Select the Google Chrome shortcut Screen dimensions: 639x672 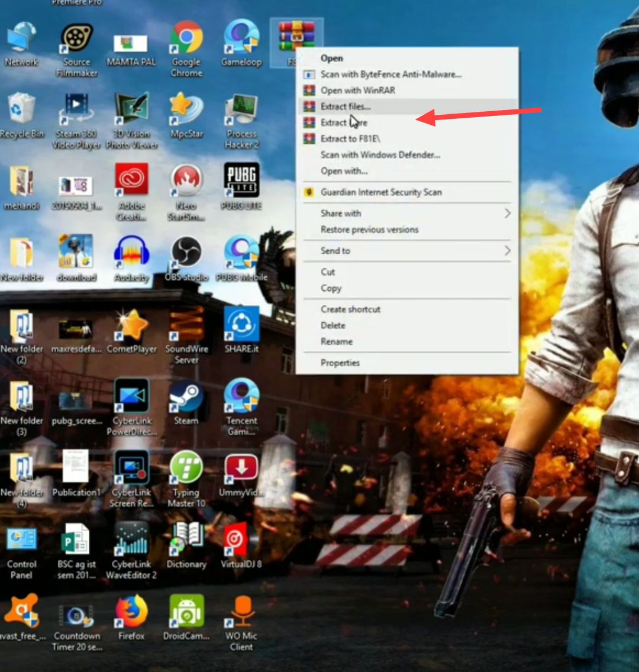click(x=186, y=49)
